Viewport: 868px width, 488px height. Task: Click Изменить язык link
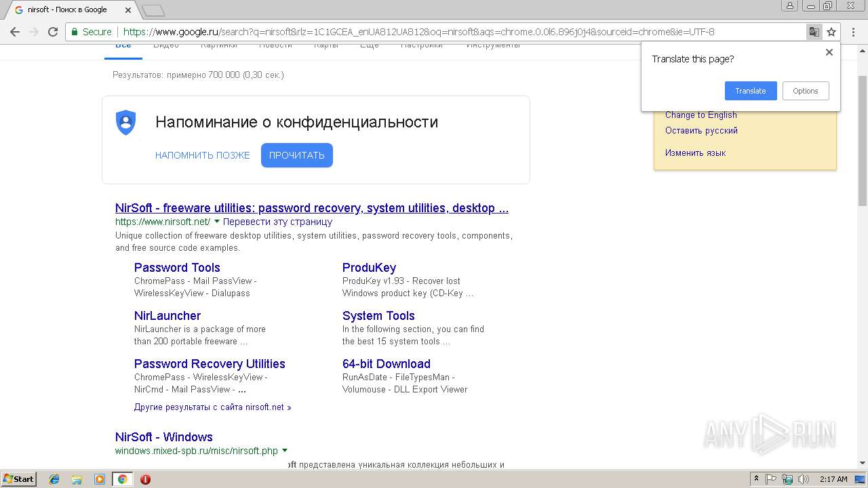[x=695, y=153]
